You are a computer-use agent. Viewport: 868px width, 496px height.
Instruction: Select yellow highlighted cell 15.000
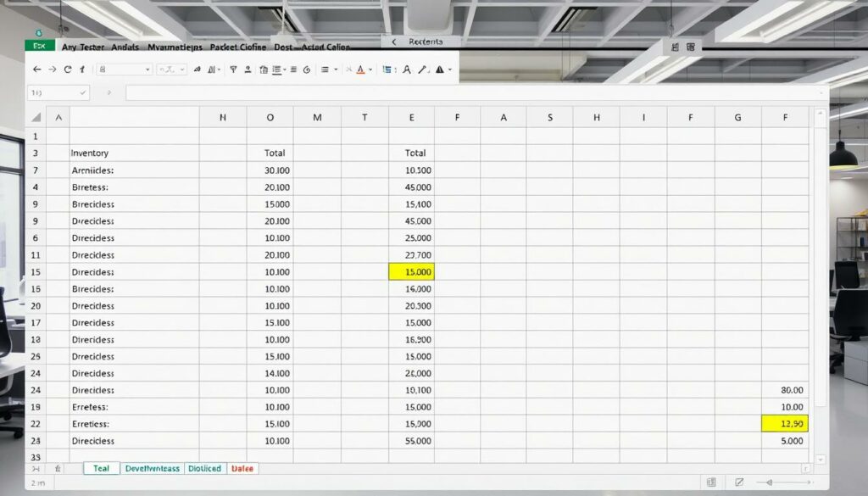point(411,272)
